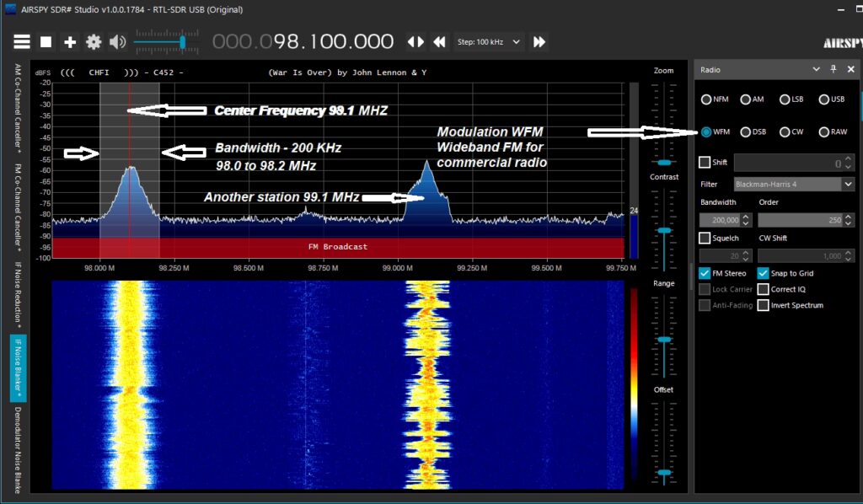
Task: Adjust the Contrast slider handle
Action: [664, 230]
